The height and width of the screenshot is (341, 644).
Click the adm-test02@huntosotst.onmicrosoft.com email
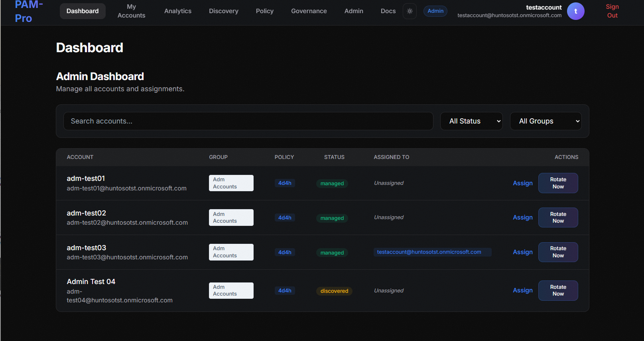click(127, 223)
